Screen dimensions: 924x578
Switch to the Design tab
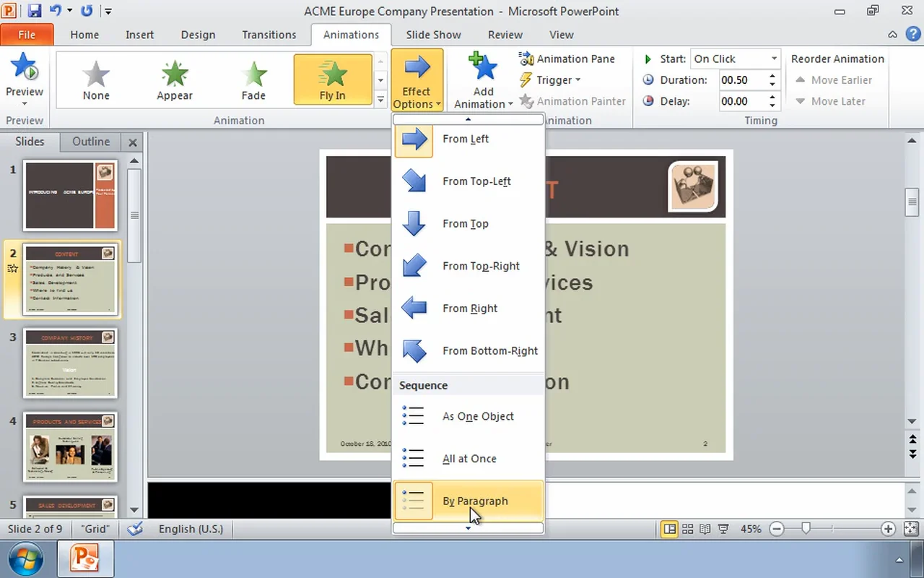point(198,35)
